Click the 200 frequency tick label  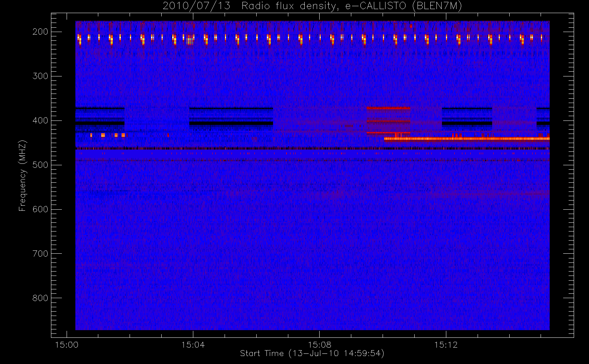click(40, 32)
